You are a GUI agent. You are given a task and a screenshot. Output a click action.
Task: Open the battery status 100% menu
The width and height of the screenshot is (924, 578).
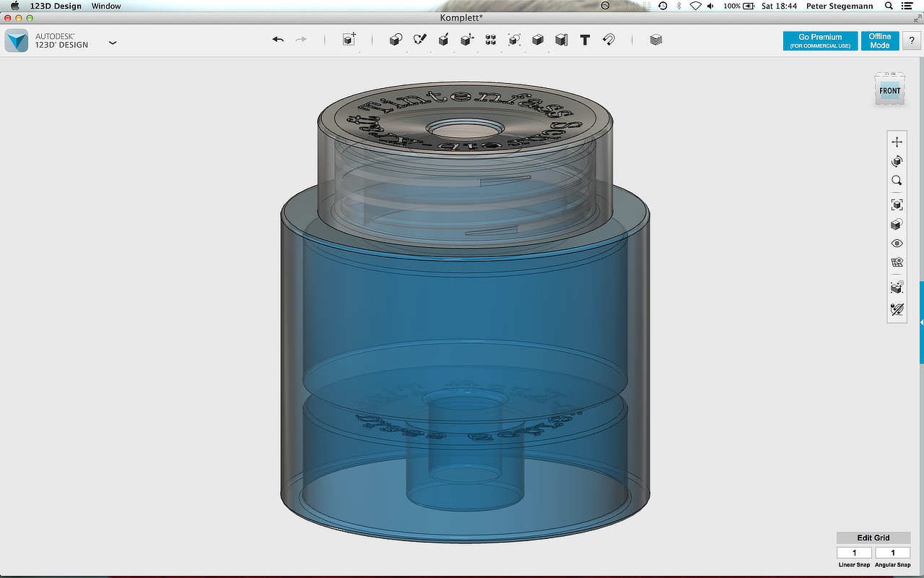(738, 6)
